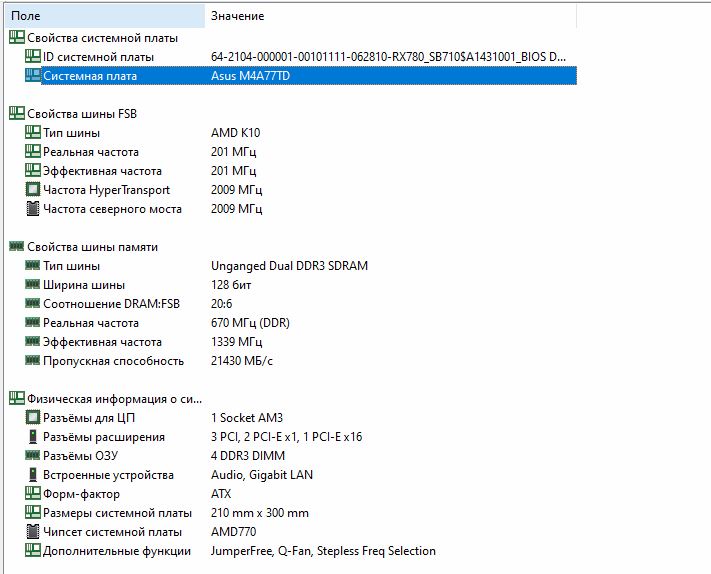Click icon beside 'Форм-фактор'
This screenshot has width=711, height=574.
(x=33, y=493)
